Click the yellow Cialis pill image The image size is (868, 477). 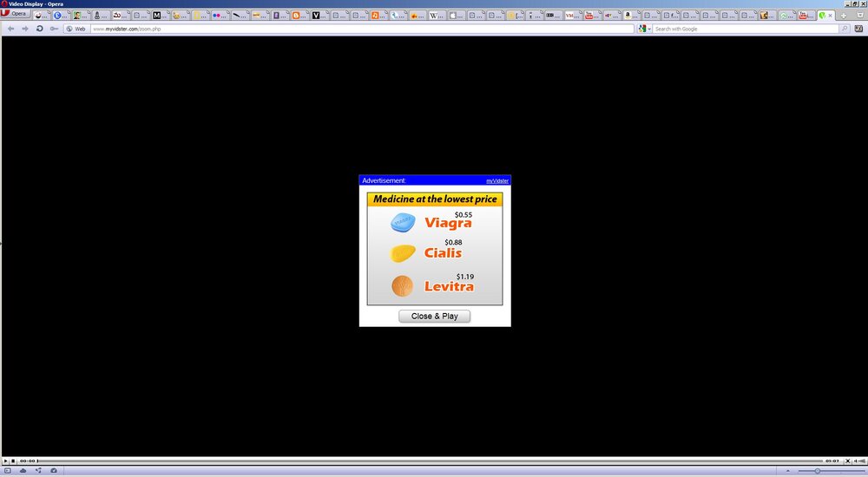click(x=403, y=253)
